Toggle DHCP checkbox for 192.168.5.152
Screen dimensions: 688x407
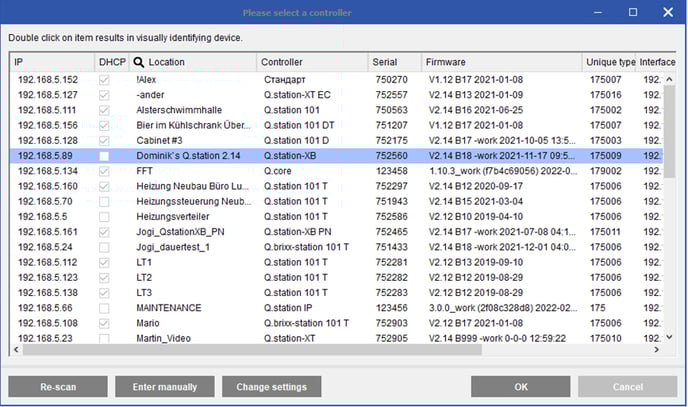click(x=104, y=79)
